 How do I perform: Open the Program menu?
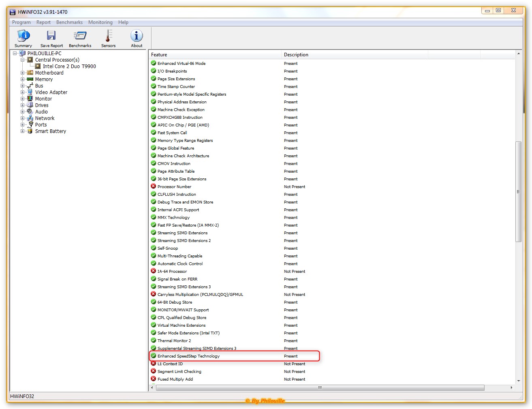(x=21, y=22)
